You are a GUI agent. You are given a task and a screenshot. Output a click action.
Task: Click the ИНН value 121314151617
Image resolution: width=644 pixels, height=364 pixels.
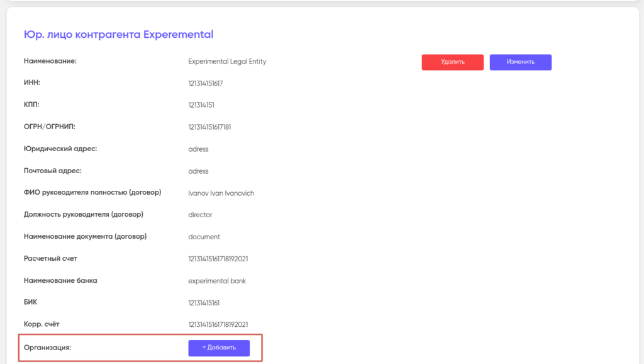pos(206,83)
